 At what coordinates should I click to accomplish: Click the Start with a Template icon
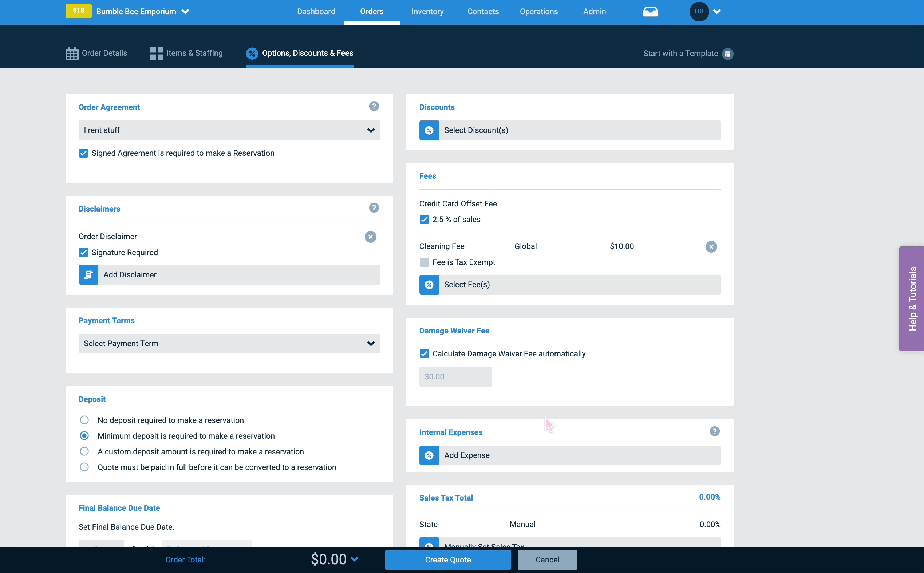coord(727,54)
